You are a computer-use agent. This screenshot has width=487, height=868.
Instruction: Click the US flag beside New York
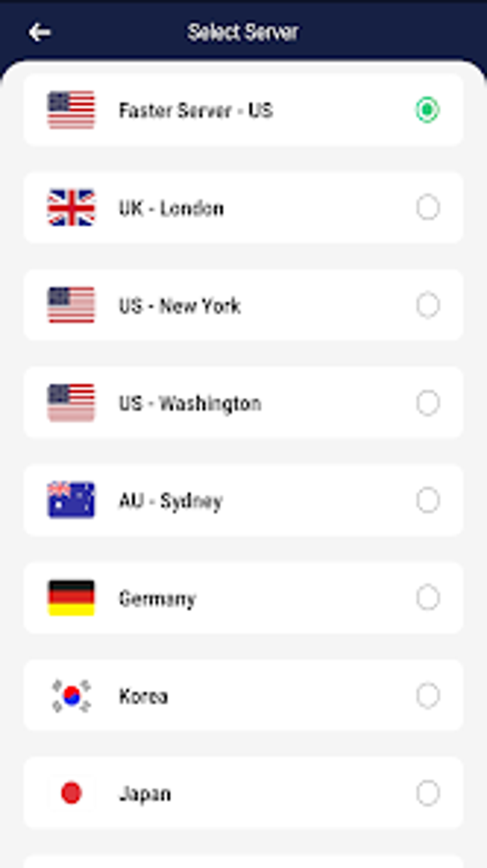click(x=71, y=305)
